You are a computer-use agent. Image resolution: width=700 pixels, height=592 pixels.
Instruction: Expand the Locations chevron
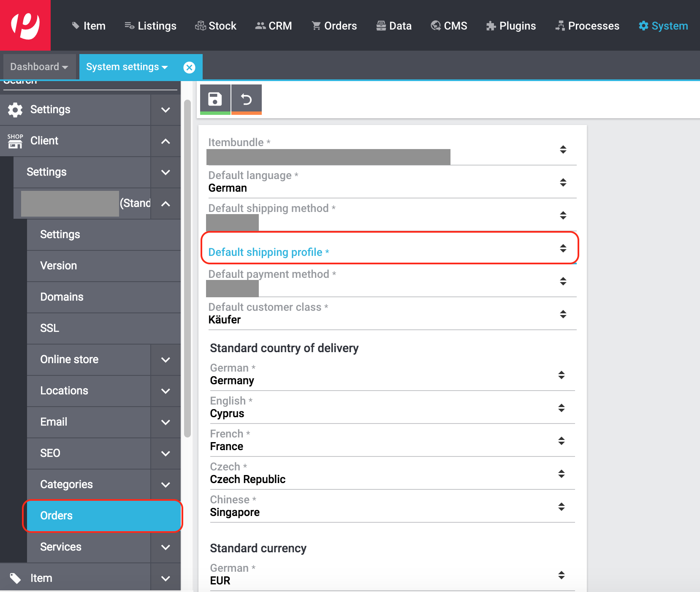click(x=166, y=391)
